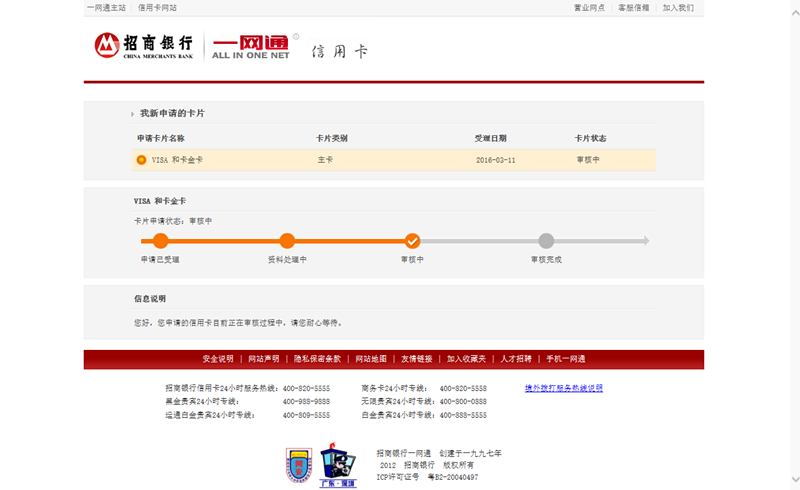
Task: Click the 加入我们 top link
Action: [678, 8]
